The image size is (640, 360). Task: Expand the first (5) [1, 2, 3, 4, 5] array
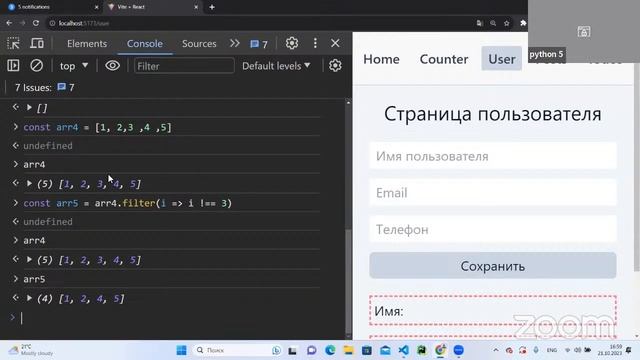click(x=29, y=183)
